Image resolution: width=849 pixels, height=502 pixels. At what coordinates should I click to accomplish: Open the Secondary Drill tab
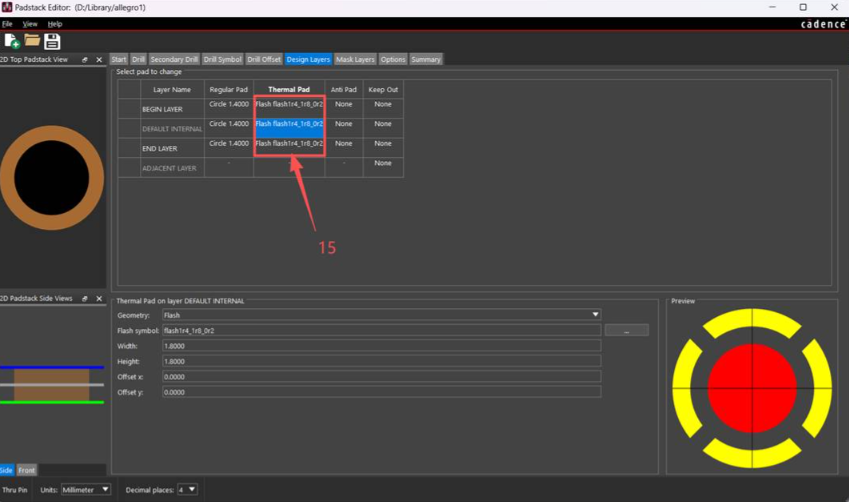coord(174,60)
